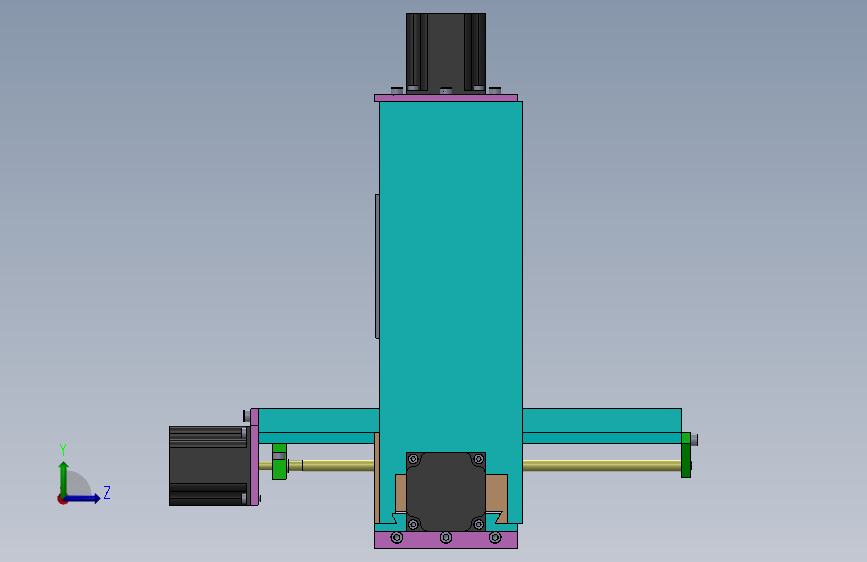This screenshot has width=867, height=562.
Task: Select the purple mounting plate under top motor
Action: click(446, 98)
